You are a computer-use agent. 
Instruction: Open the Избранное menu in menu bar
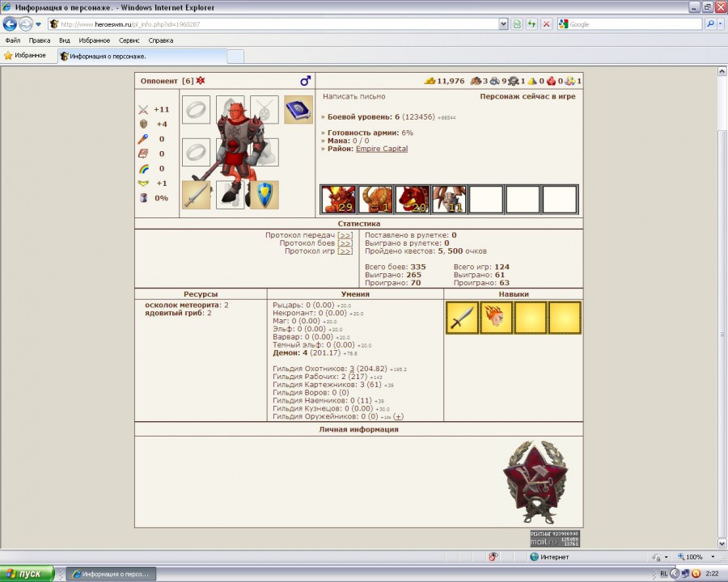(x=95, y=40)
